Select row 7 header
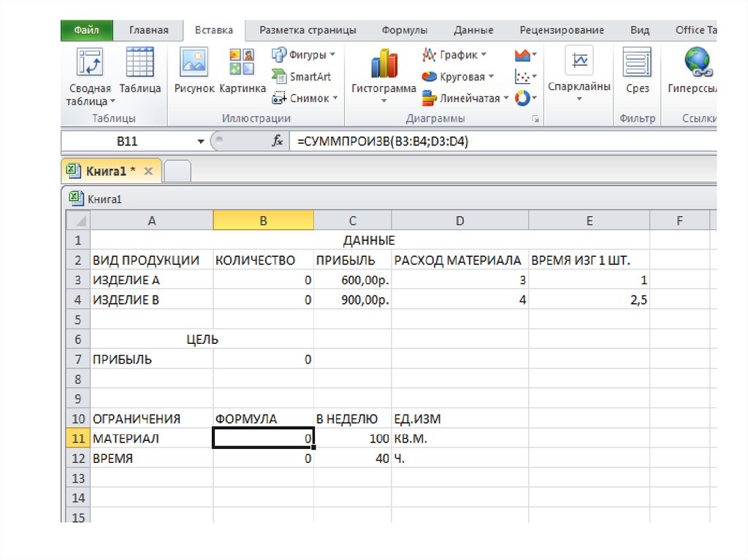This screenshot has width=748, height=560. tap(78, 359)
